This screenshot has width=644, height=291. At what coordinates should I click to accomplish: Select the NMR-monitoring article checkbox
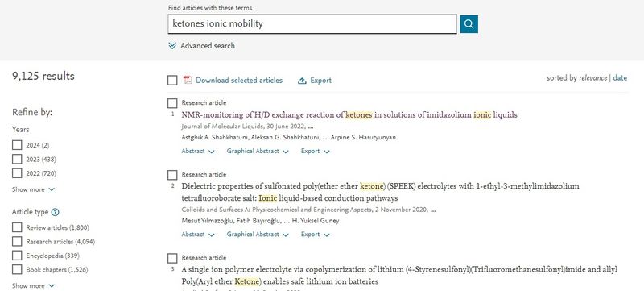point(172,103)
